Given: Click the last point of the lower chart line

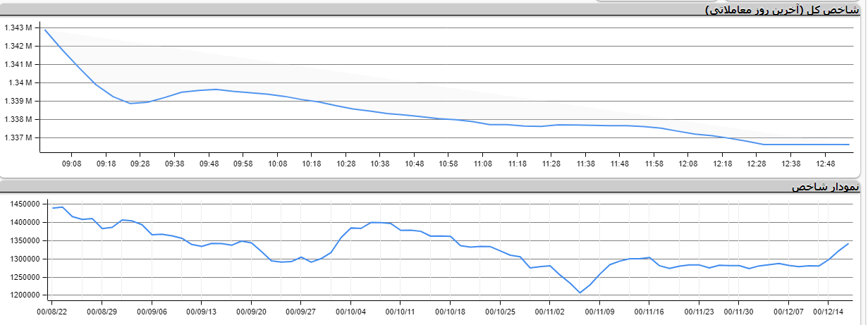Looking at the screenshot, I should click(x=848, y=243).
